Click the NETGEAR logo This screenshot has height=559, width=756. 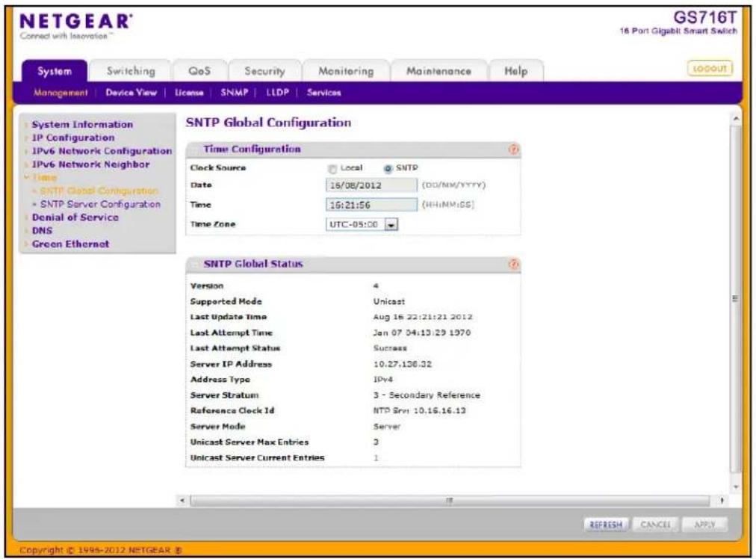pyautogui.click(x=75, y=22)
